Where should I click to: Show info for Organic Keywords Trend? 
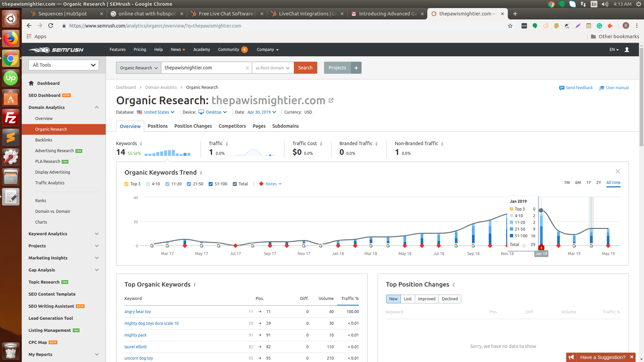[201, 173]
